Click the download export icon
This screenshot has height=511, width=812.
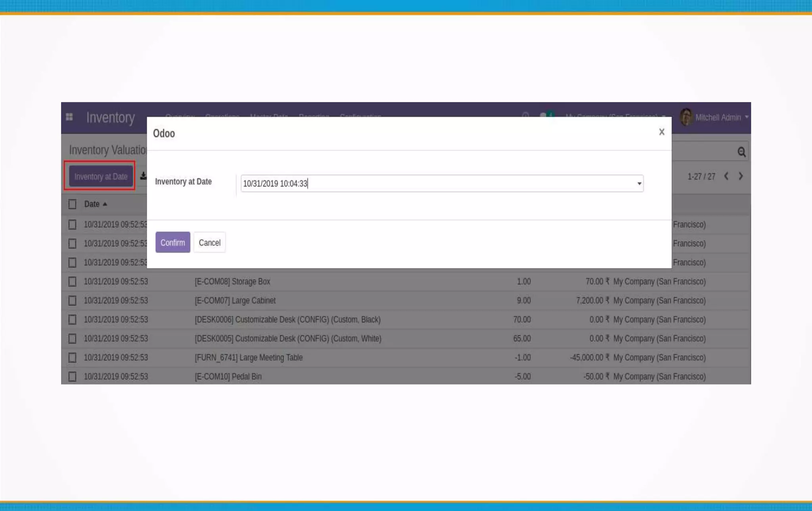[143, 176]
